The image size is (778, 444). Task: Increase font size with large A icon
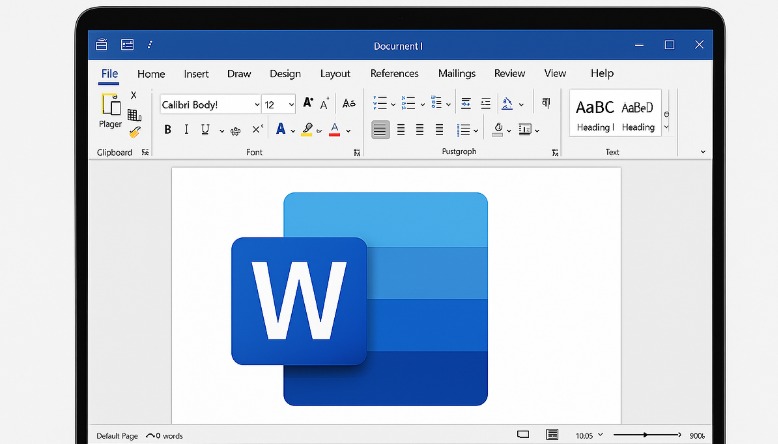point(308,103)
